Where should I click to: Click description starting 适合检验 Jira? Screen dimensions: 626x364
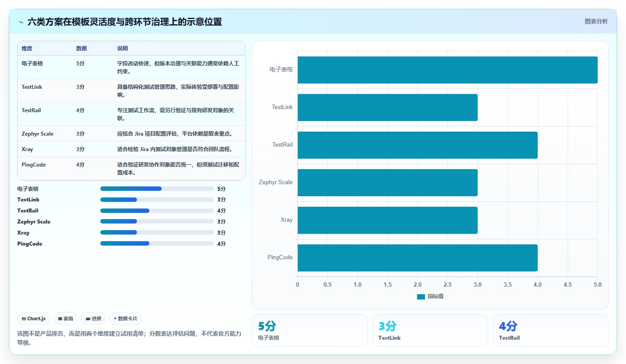point(175,149)
